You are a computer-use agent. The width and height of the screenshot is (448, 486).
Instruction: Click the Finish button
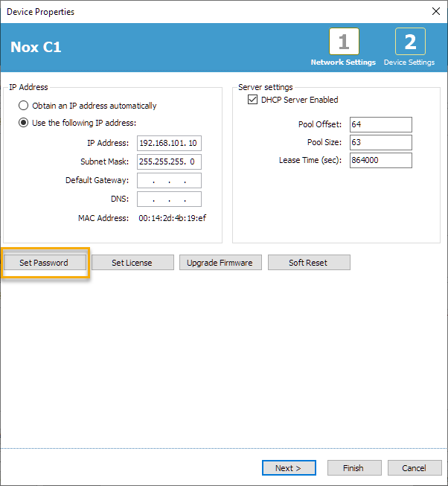[x=354, y=467]
